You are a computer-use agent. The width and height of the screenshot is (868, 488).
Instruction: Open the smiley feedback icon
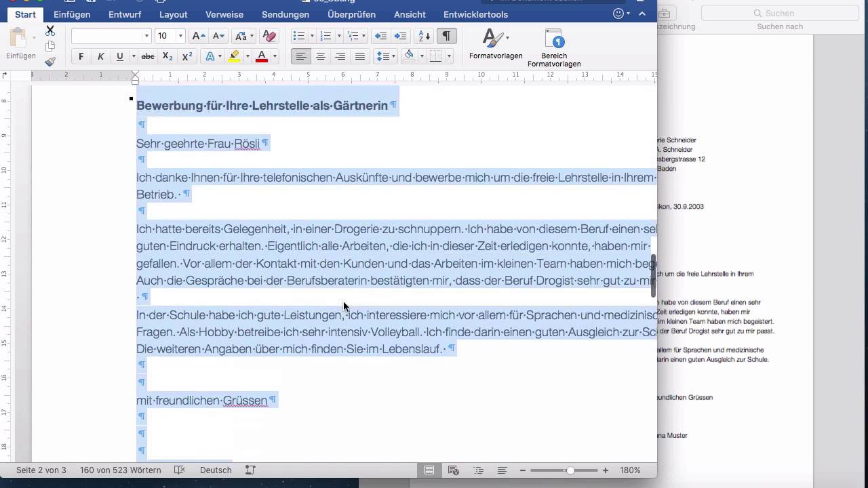[x=618, y=14]
